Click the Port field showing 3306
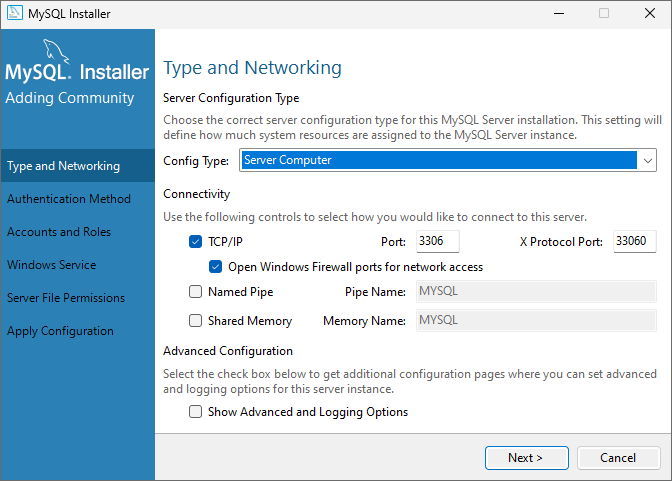672x481 pixels. point(438,241)
